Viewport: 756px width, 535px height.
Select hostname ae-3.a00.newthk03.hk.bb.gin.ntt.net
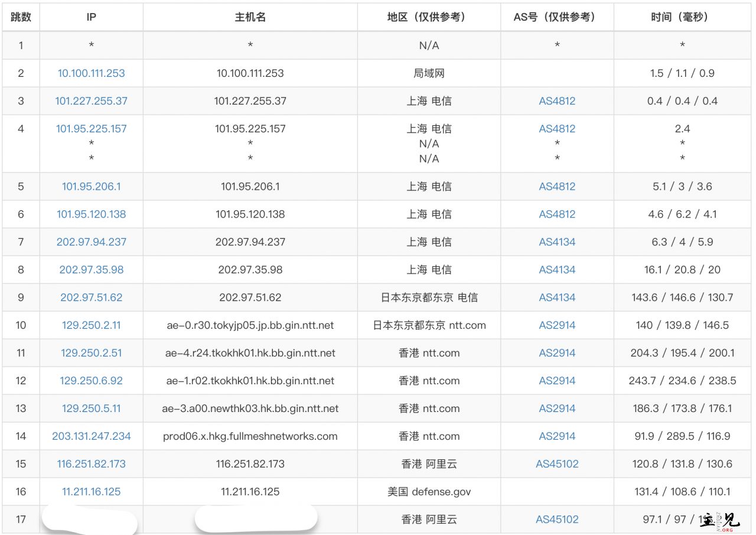click(250, 408)
